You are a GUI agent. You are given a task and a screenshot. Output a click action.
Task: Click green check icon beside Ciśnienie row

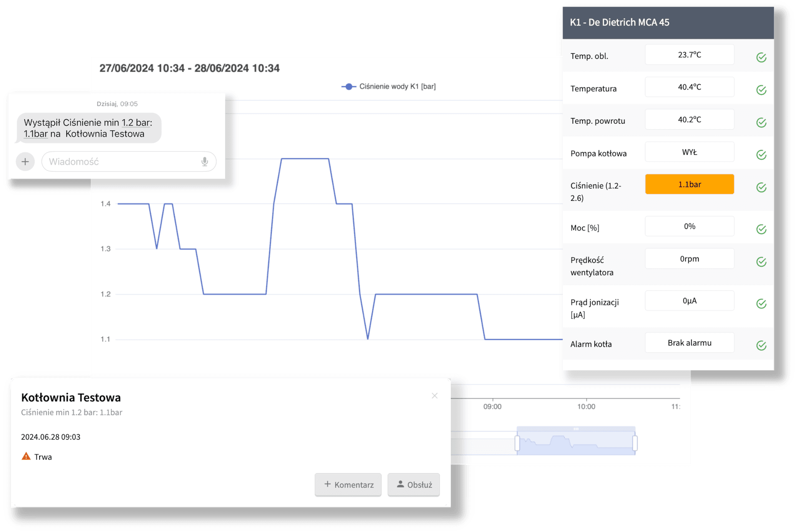click(x=761, y=187)
